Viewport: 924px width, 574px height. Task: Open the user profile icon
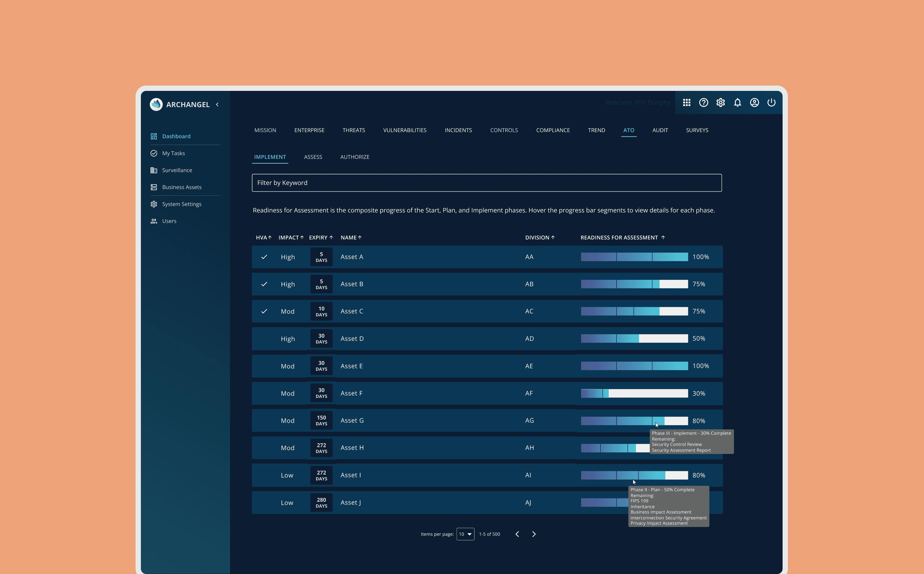(754, 103)
